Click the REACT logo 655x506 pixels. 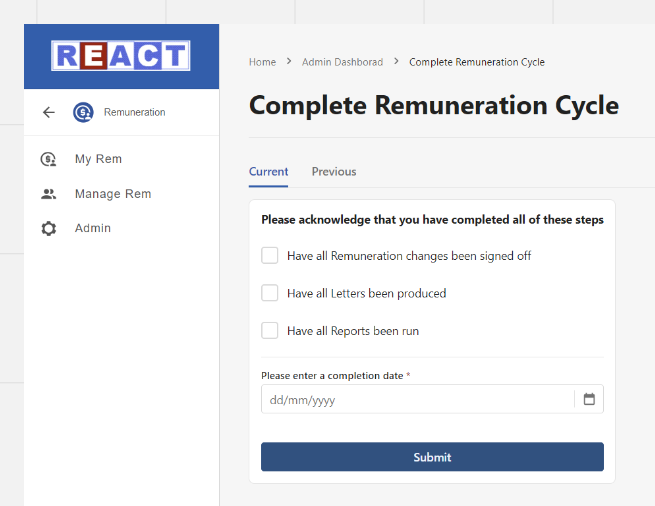point(121,56)
